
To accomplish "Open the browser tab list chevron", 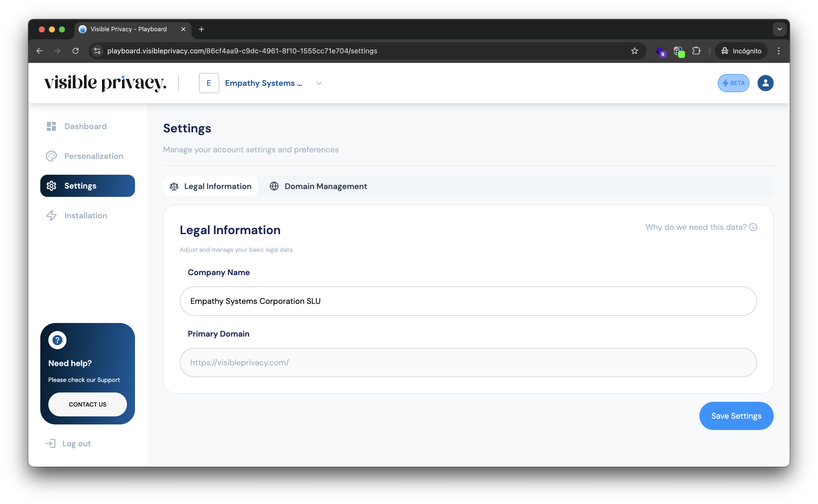I will [779, 29].
